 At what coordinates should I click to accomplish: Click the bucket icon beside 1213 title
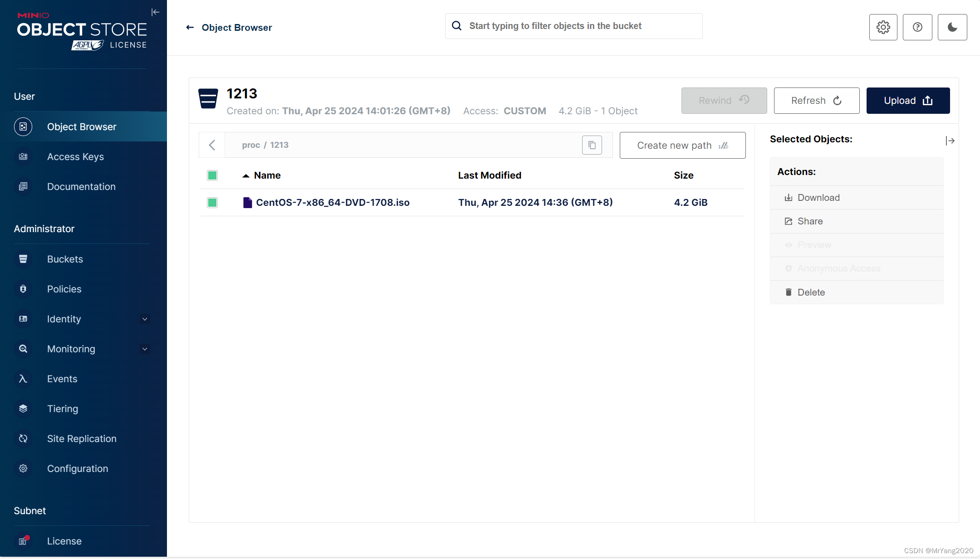pos(208,98)
